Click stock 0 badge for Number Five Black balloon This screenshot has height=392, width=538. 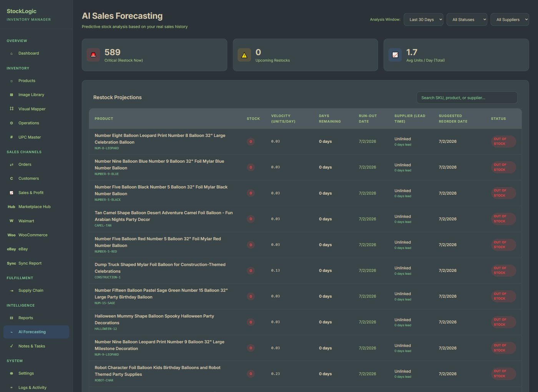tap(251, 193)
